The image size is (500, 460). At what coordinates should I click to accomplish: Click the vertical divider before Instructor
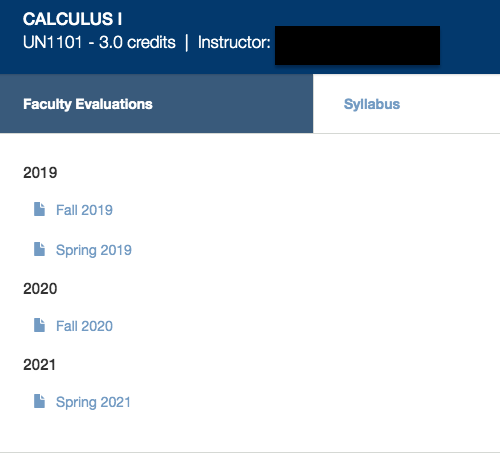tap(187, 43)
